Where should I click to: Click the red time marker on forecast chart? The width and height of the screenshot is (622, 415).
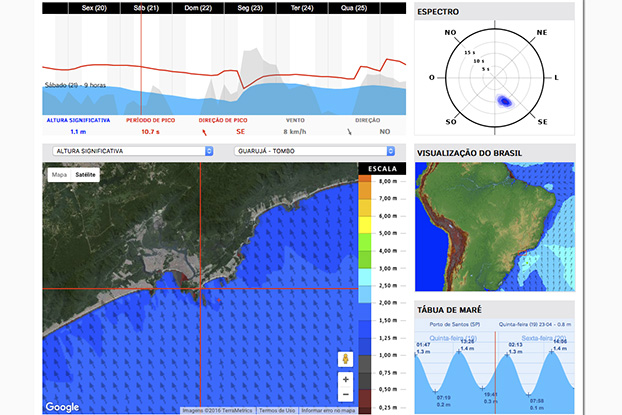coord(141,63)
